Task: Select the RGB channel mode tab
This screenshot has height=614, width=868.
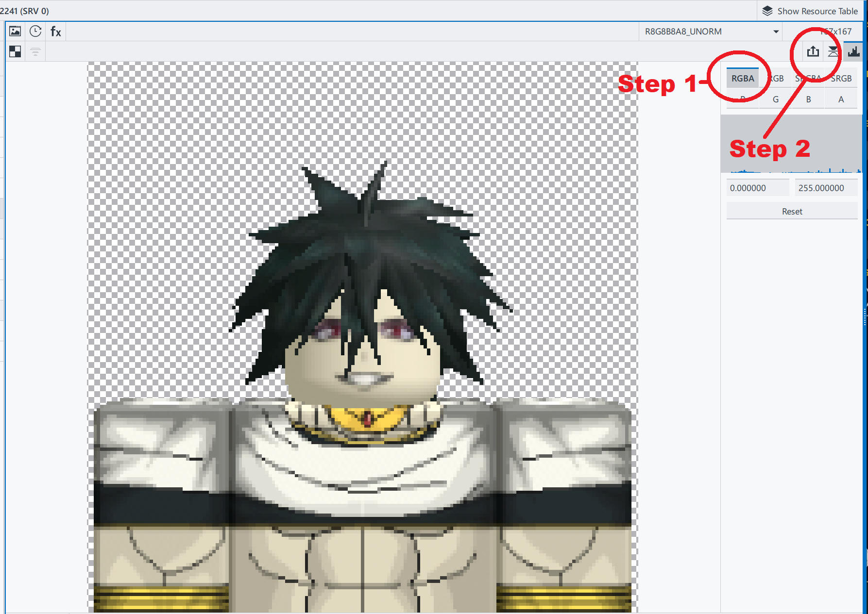Action: 776,78
